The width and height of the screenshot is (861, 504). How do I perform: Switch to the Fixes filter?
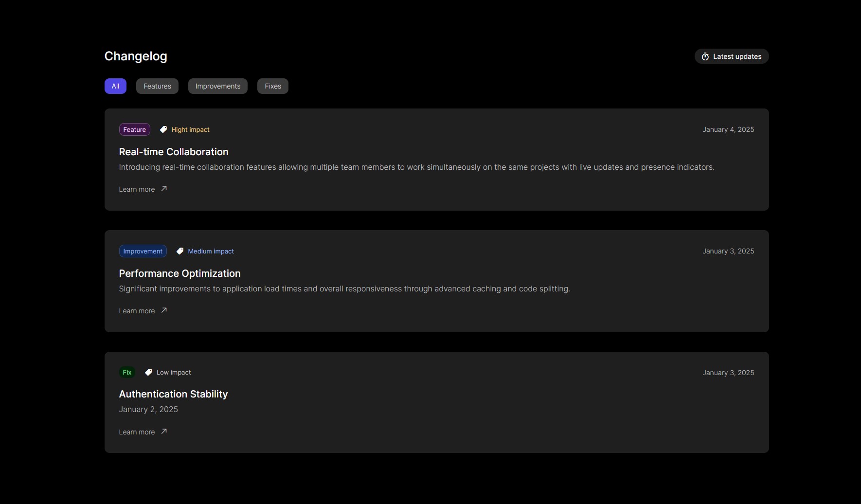(273, 86)
